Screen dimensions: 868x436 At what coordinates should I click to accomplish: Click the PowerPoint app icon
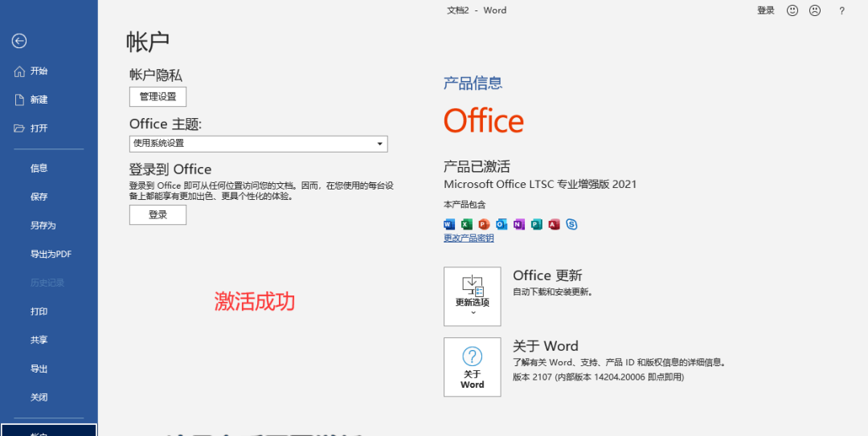[485, 224]
